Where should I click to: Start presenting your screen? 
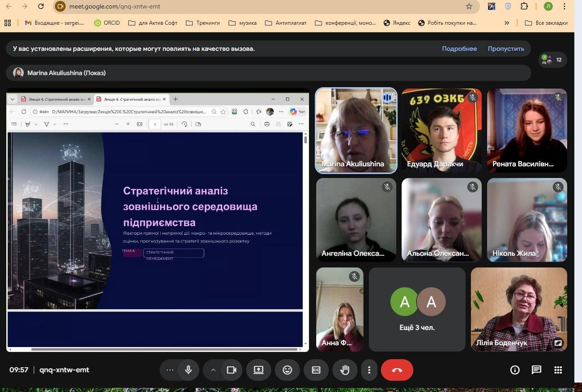(x=259, y=370)
